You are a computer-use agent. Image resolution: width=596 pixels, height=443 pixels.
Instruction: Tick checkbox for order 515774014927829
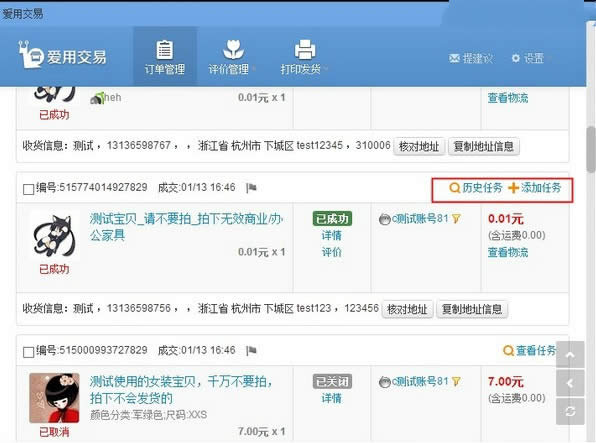29,189
